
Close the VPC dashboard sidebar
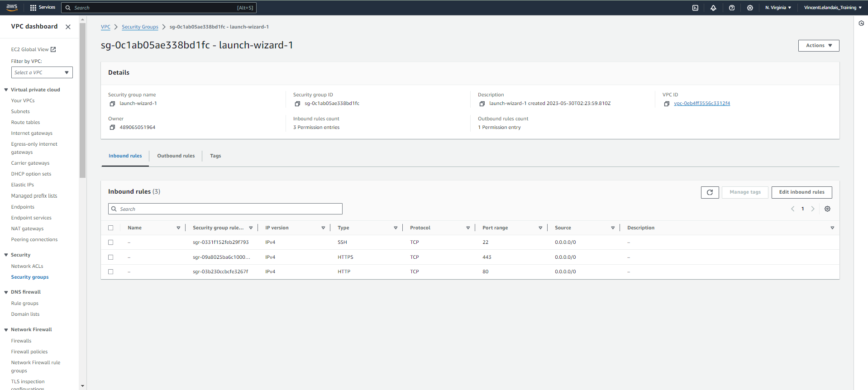pos(68,27)
